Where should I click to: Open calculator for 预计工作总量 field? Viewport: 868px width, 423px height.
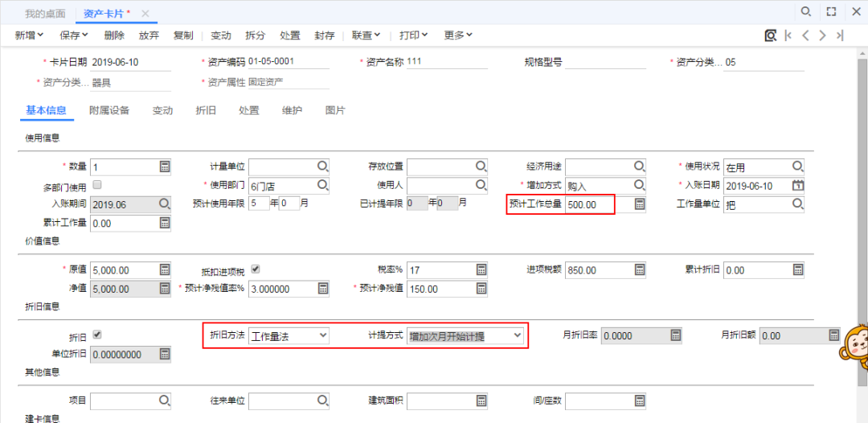point(640,204)
